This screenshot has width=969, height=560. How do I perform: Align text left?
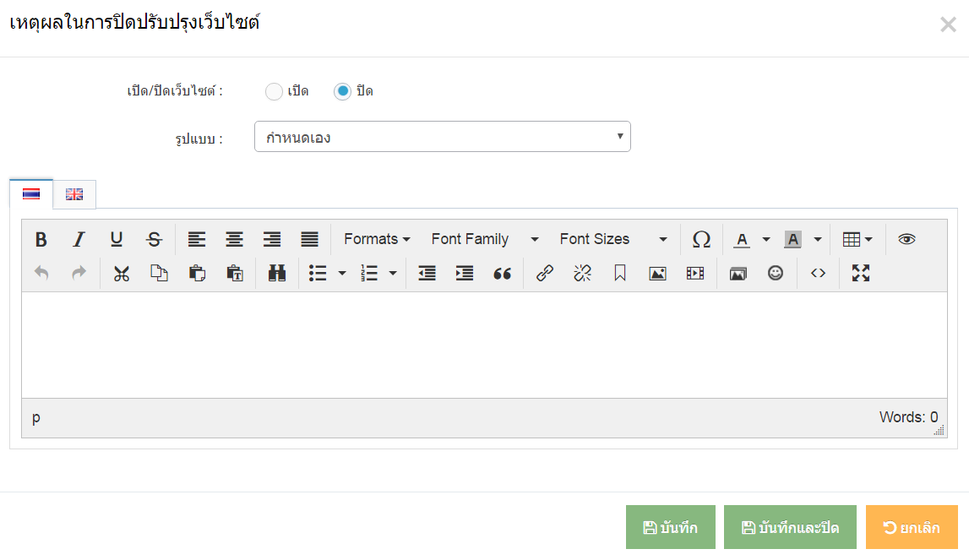click(x=197, y=239)
